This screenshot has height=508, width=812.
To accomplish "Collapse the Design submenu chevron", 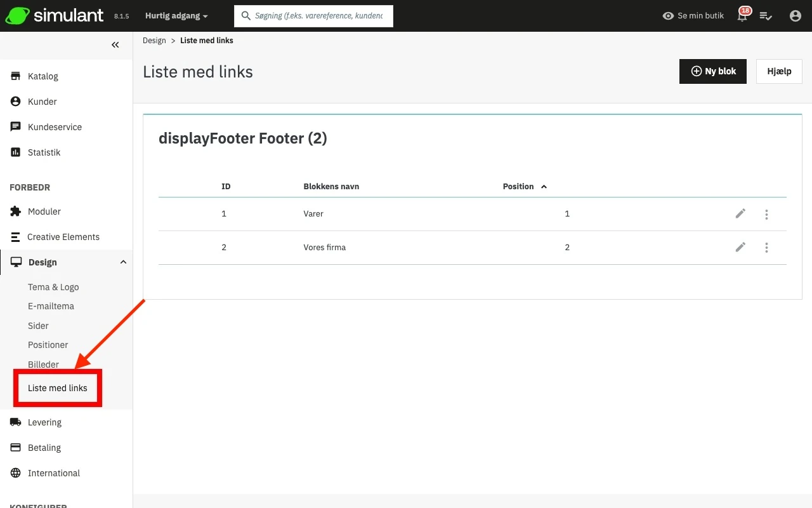I will [x=122, y=262].
